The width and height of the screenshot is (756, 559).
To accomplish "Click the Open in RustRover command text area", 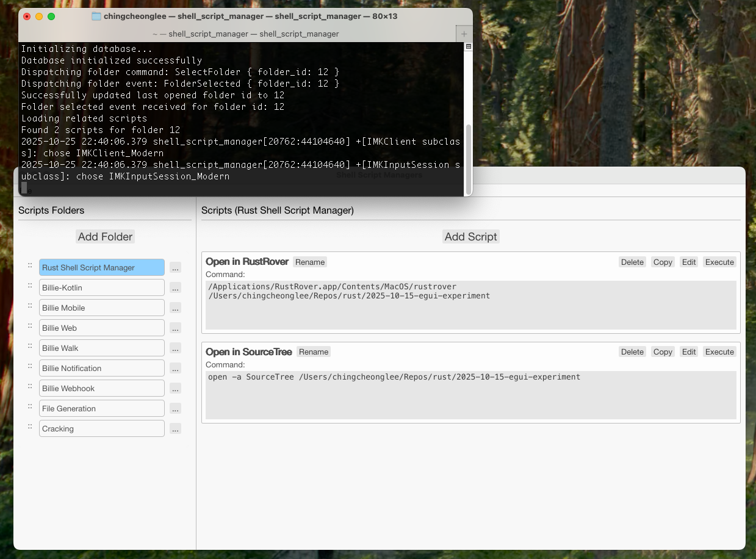I will pyautogui.click(x=470, y=305).
